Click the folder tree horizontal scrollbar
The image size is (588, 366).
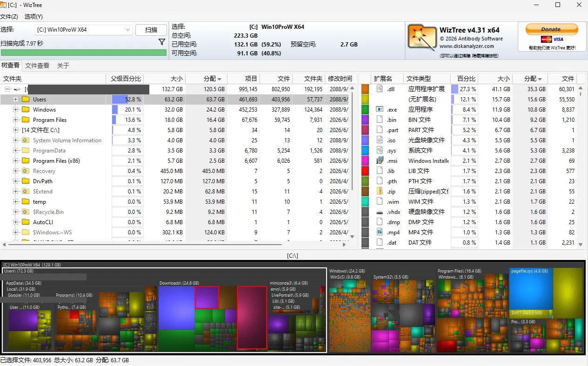click(144, 244)
